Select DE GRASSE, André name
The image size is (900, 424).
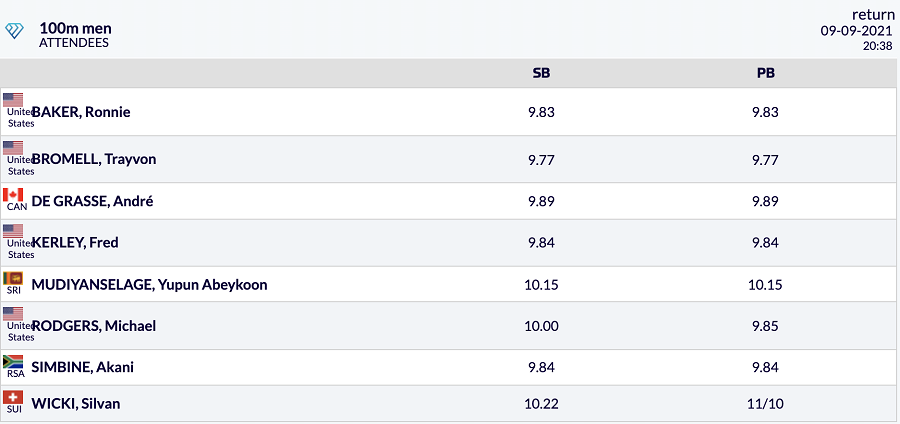click(x=92, y=201)
